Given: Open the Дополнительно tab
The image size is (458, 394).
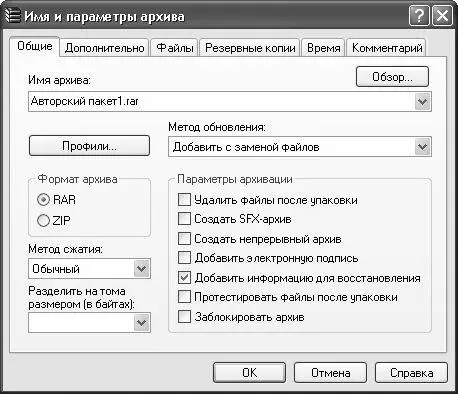Looking at the screenshot, I should tap(105, 48).
